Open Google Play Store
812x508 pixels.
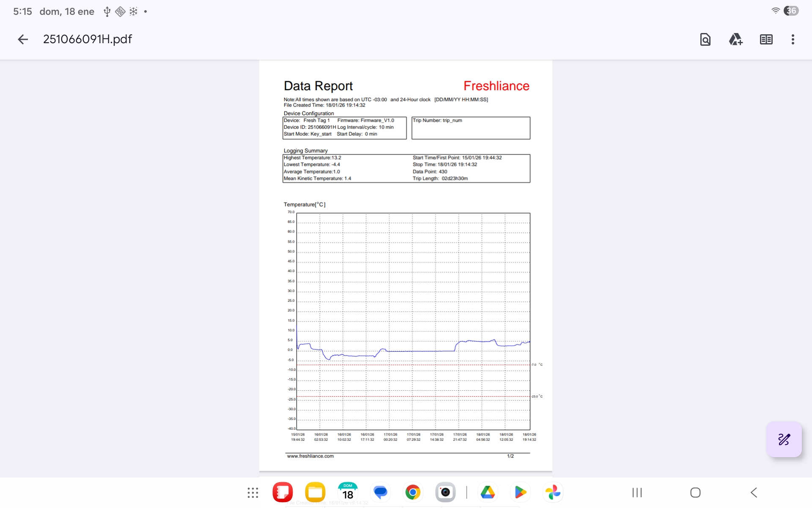(x=520, y=492)
